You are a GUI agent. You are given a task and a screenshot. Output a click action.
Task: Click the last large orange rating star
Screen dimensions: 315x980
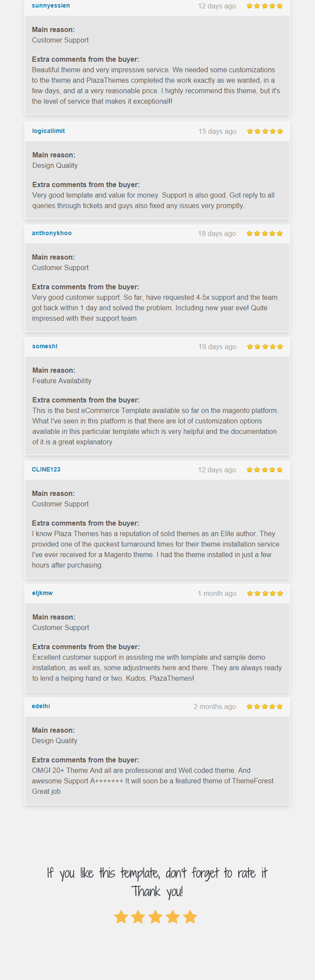click(190, 917)
